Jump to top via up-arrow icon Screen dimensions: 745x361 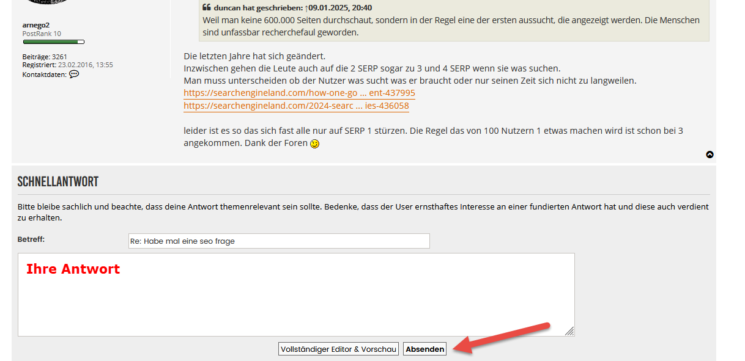click(x=709, y=154)
